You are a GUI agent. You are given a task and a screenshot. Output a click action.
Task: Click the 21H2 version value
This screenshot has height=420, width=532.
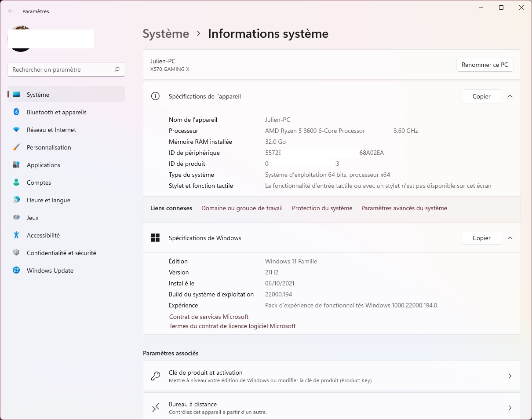pyautogui.click(x=272, y=272)
